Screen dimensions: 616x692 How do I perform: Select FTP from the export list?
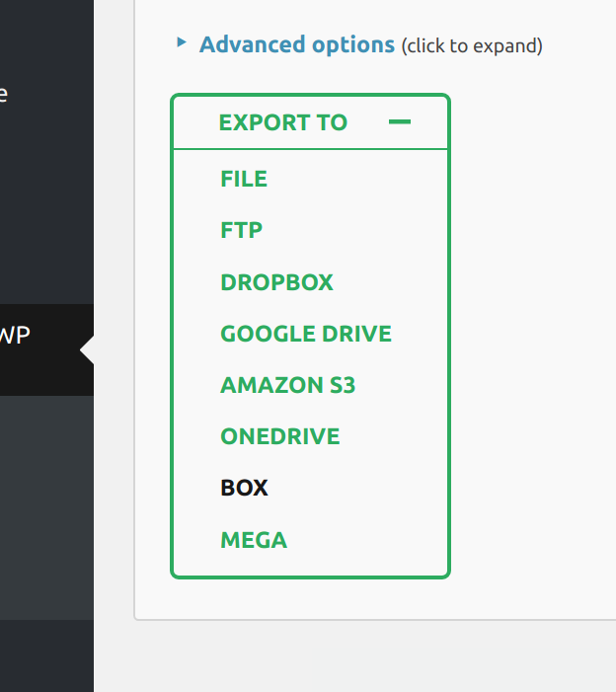242,230
